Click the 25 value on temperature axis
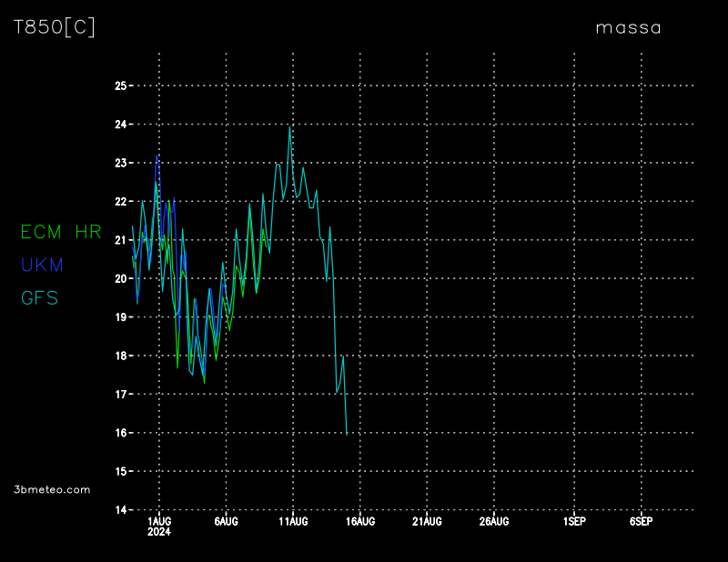728x562 pixels. click(120, 86)
